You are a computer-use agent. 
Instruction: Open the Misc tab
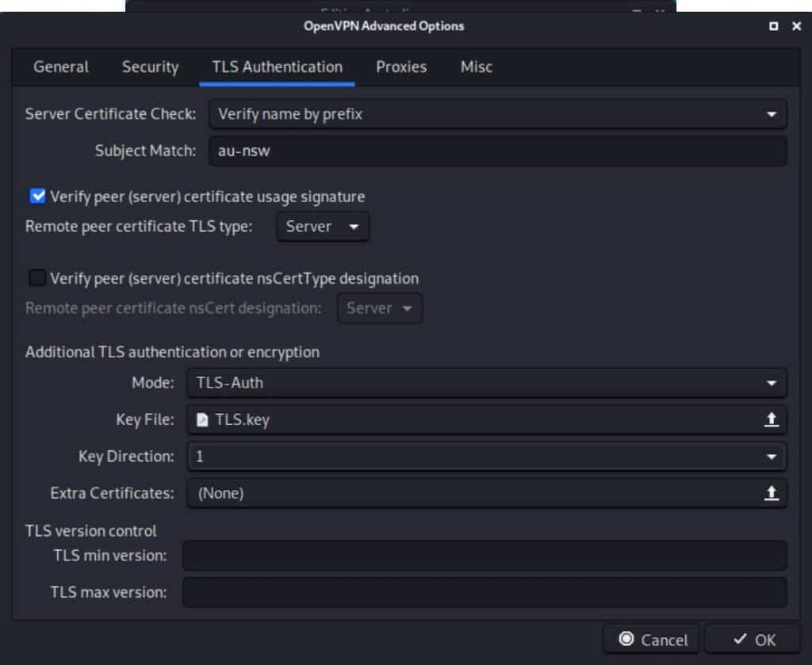pyautogui.click(x=477, y=67)
